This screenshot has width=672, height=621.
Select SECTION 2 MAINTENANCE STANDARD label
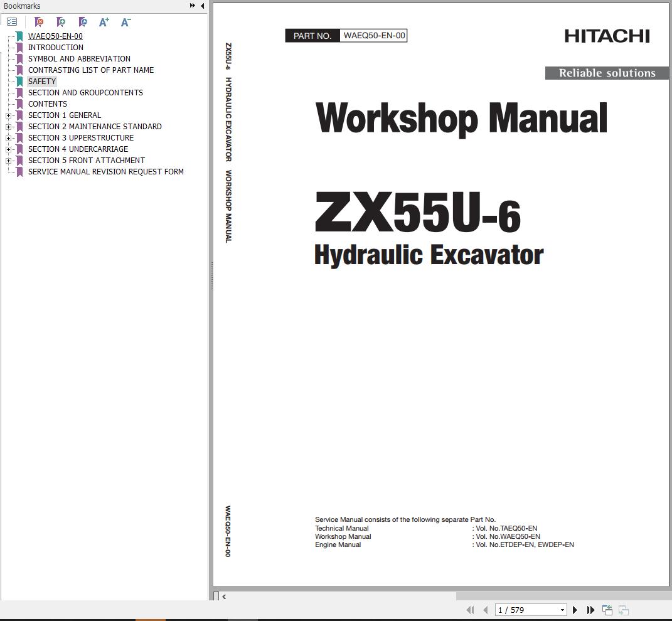[95, 127]
